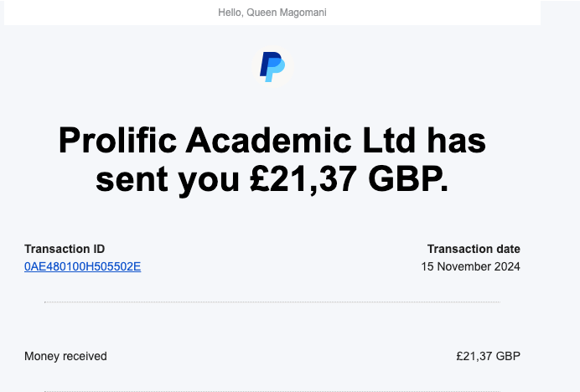Click the Money received label
The height and width of the screenshot is (392, 580).
(x=65, y=356)
